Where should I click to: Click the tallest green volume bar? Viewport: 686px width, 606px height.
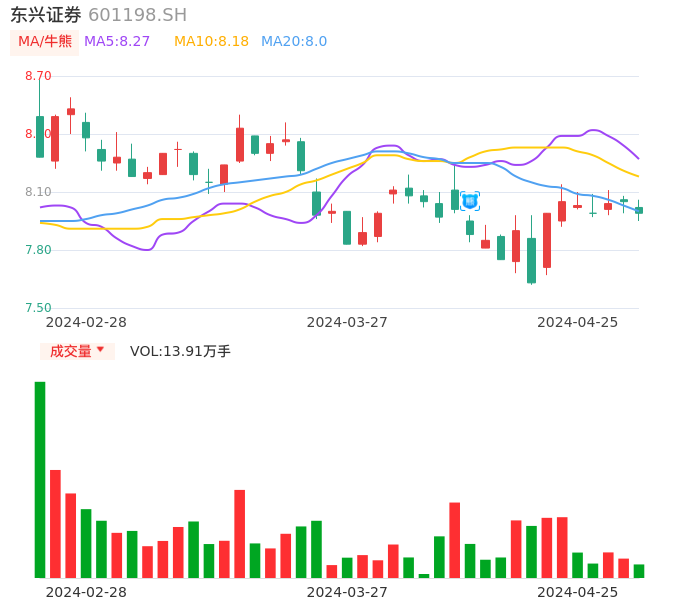point(40,479)
